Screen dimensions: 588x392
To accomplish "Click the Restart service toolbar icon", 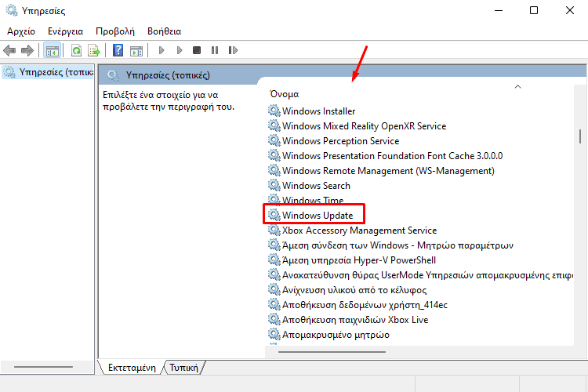I will 233,50.
